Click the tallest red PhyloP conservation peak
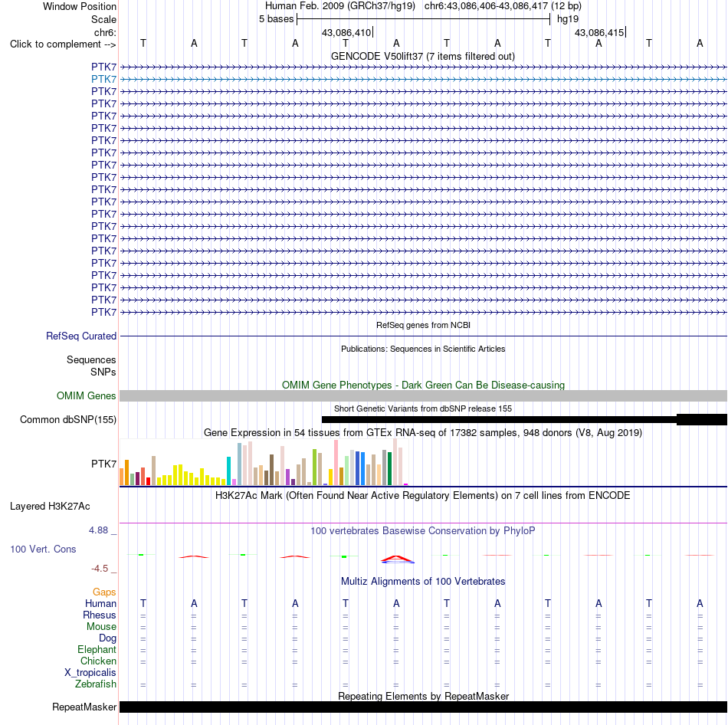728x725 pixels. [396, 558]
